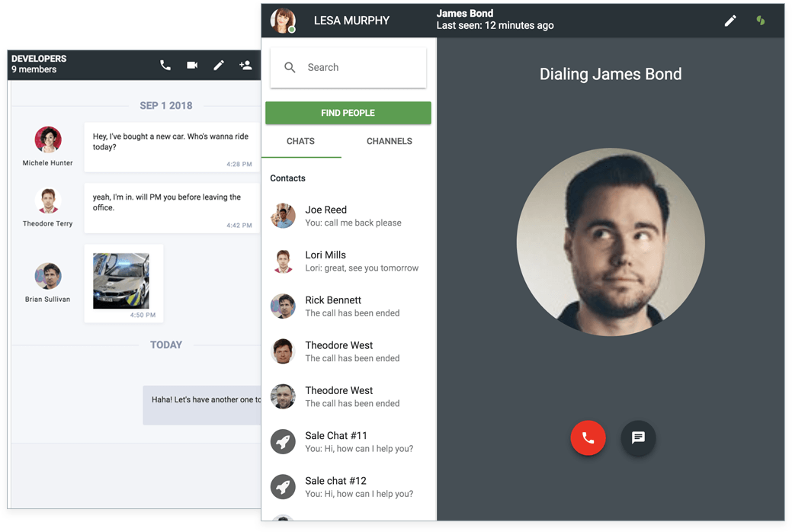Click Michele Hunter's new car message
This screenshot has width=792, height=532.
pyautogui.click(x=172, y=147)
